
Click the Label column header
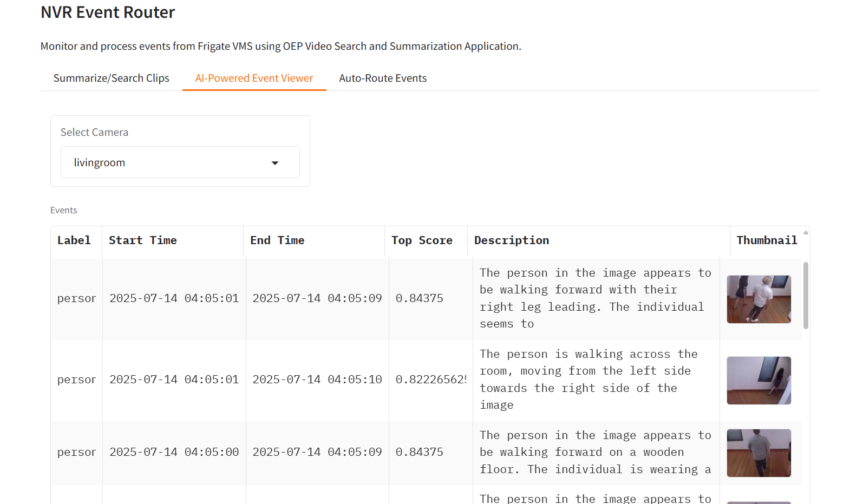[x=74, y=240]
